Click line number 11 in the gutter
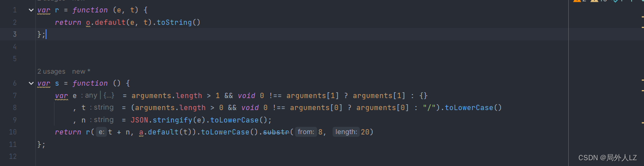 click(x=13, y=144)
